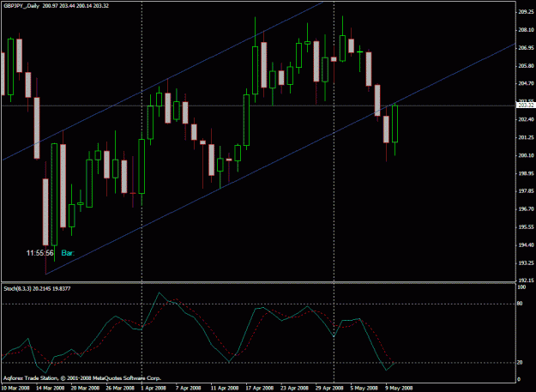The width and height of the screenshot is (536, 392).
Task: Click the 197.85 price scale value
Action: 526,191
